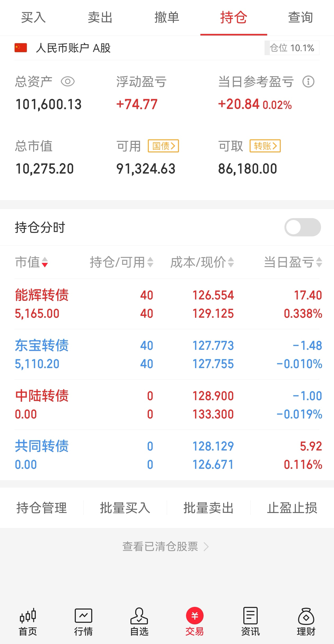Switch to the 撤单 tab
The height and width of the screenshot is (644, 334).
coord(167,18)
